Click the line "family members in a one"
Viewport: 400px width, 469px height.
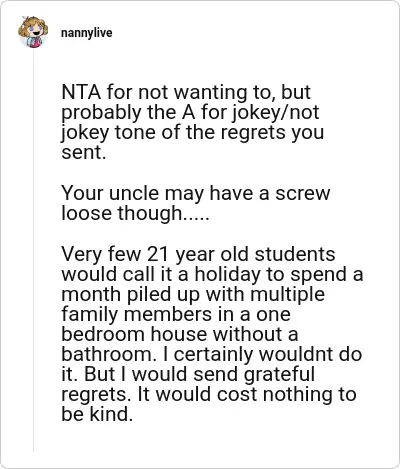click(x=176, y=314)
